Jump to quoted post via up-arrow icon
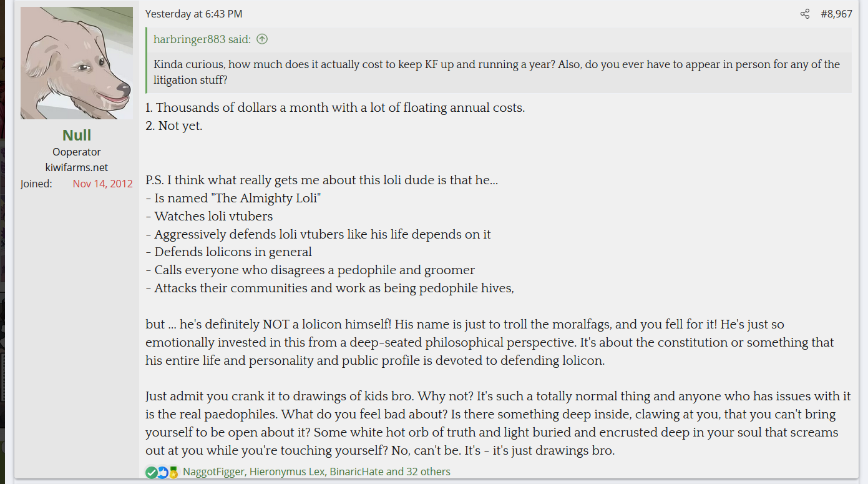 tap(262, 39)
